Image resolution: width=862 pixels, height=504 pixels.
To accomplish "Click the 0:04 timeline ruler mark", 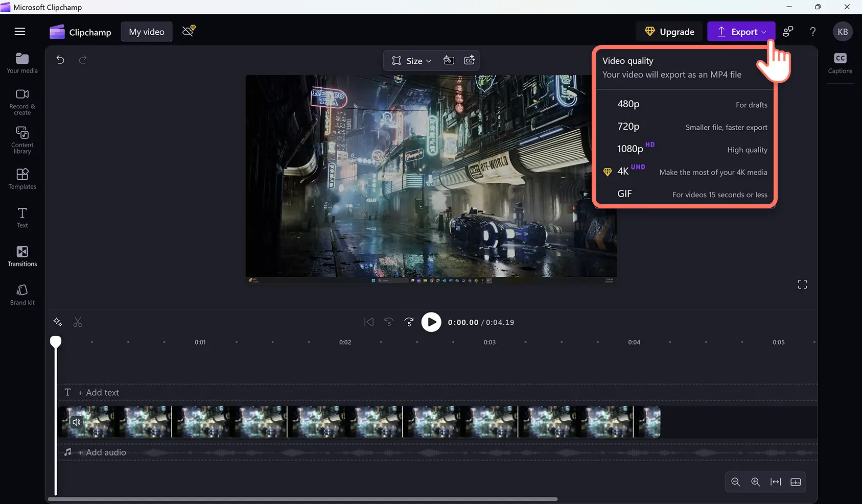I will 634,342.
